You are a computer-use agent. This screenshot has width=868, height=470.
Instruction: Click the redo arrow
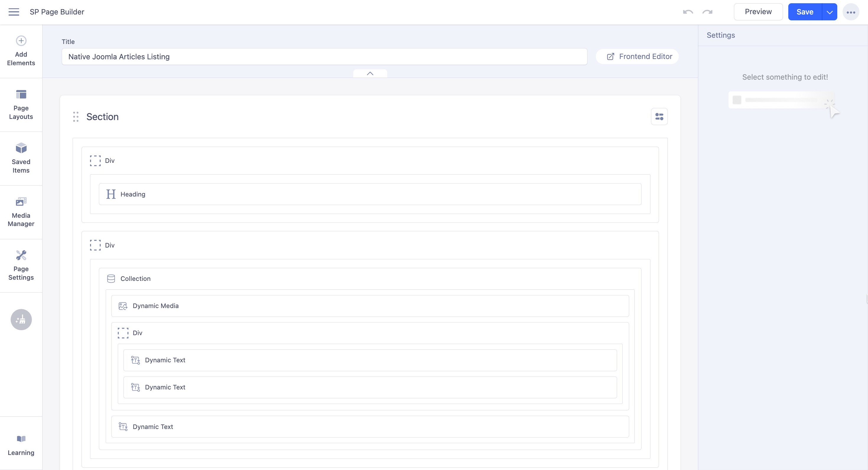click(x=707, y=12)
